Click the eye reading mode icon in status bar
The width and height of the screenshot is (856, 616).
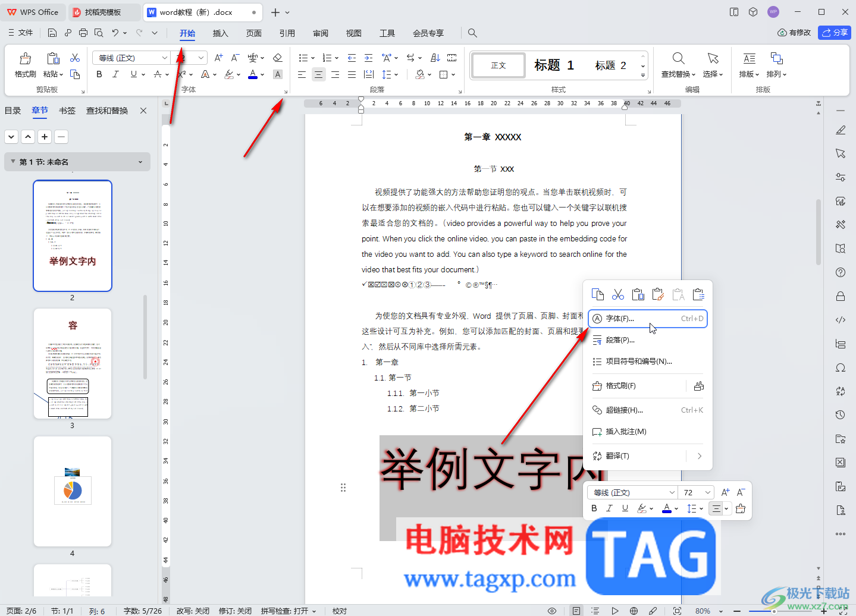[x=552, y=611]
